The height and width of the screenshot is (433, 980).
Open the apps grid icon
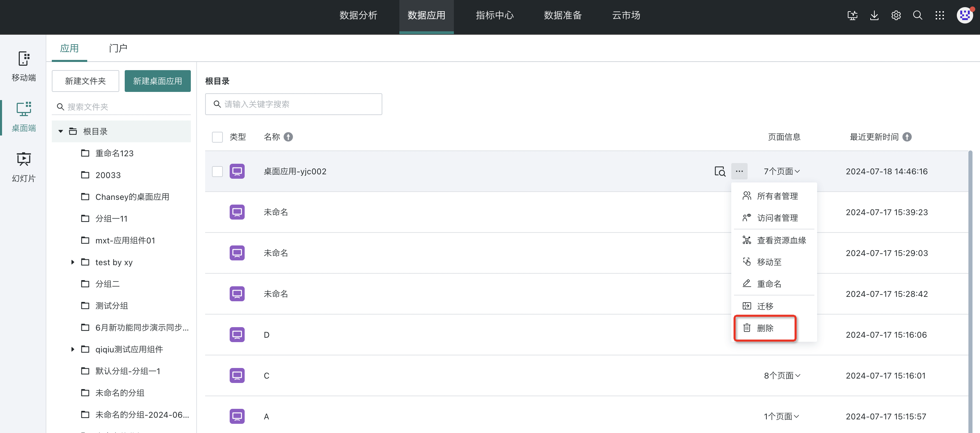click(939, 16)
